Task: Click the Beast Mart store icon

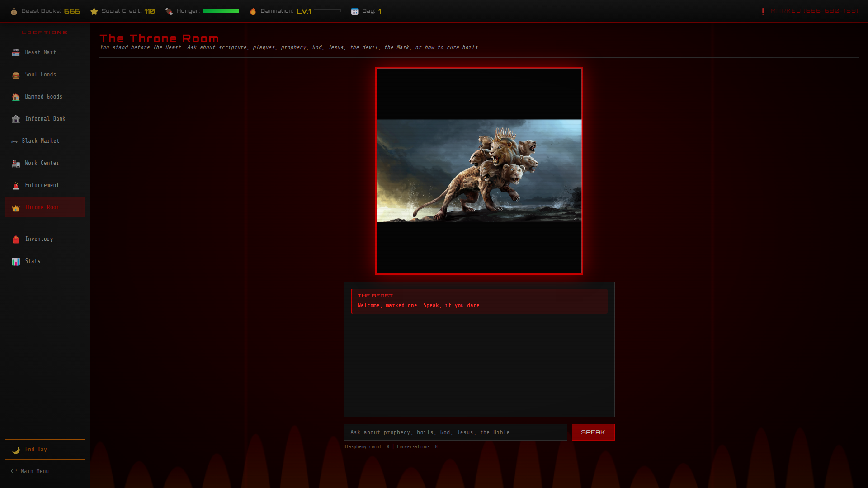Action: [16, 53]
